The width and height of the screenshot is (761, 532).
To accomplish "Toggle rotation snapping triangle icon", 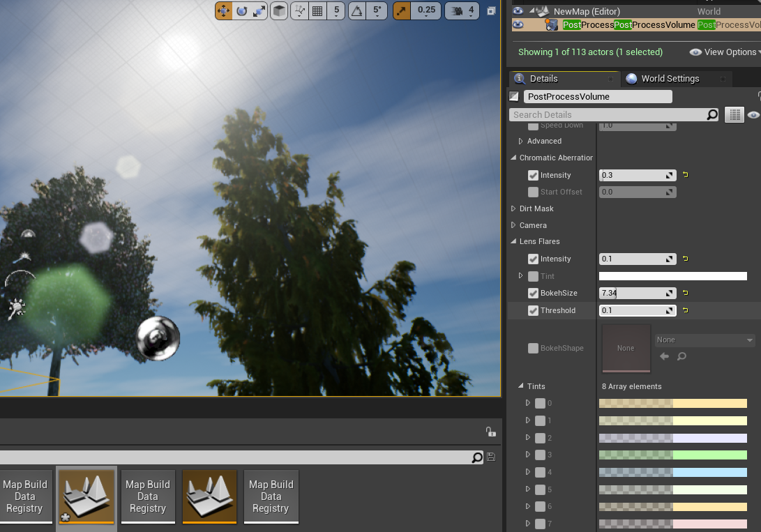I will click(x=356, y=10).
